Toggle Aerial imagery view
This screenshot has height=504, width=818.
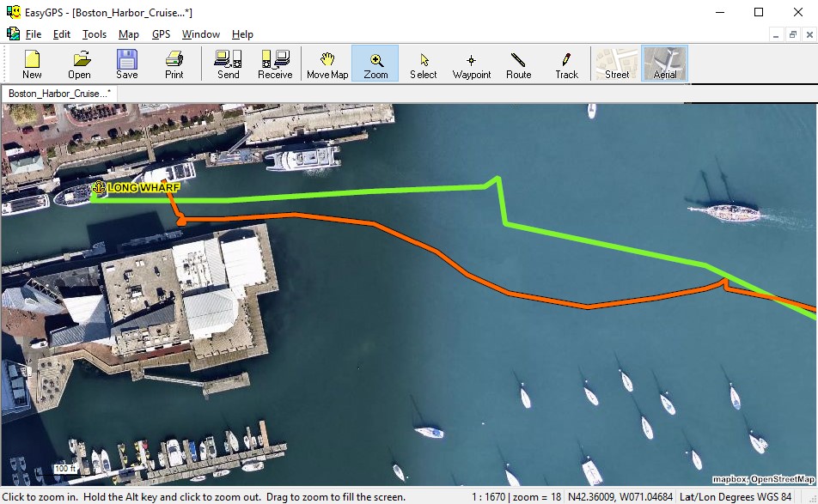[x=664, y=63]
